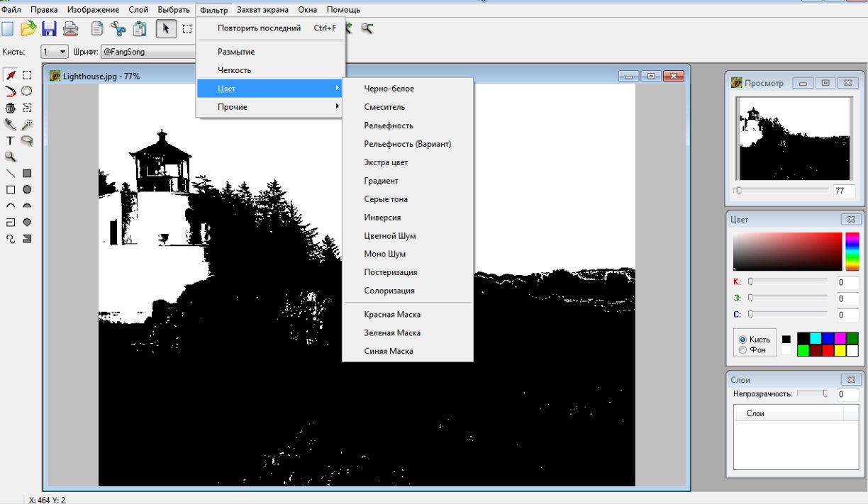
Task: Click the Print icon in toolbar
Action: coord(71,29)
